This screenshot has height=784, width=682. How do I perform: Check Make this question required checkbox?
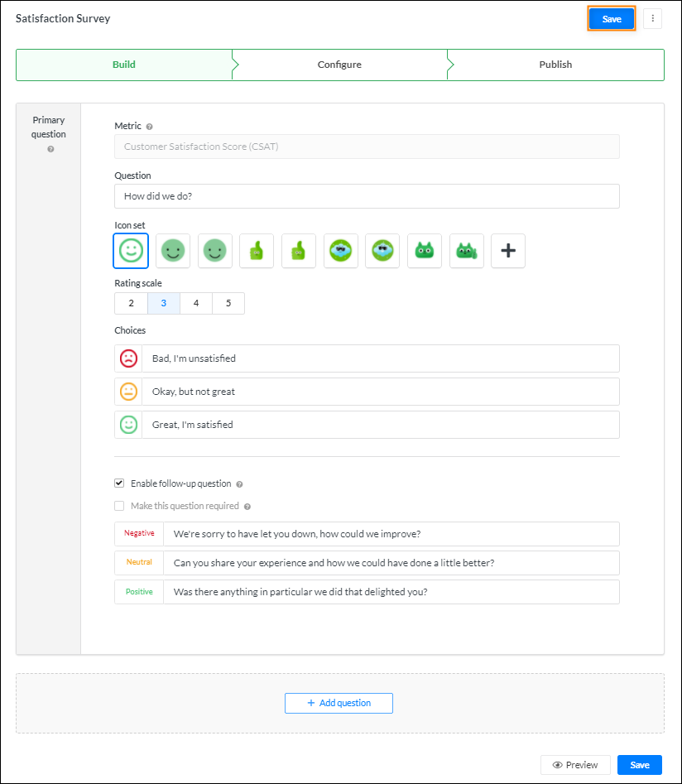(x=119, y=506)
